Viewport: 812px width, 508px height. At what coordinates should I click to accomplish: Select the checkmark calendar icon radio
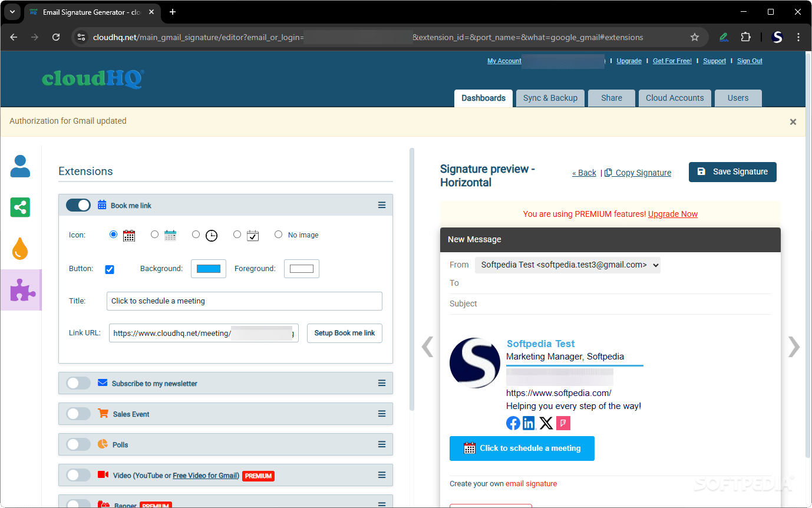click(x=237, y=235)
